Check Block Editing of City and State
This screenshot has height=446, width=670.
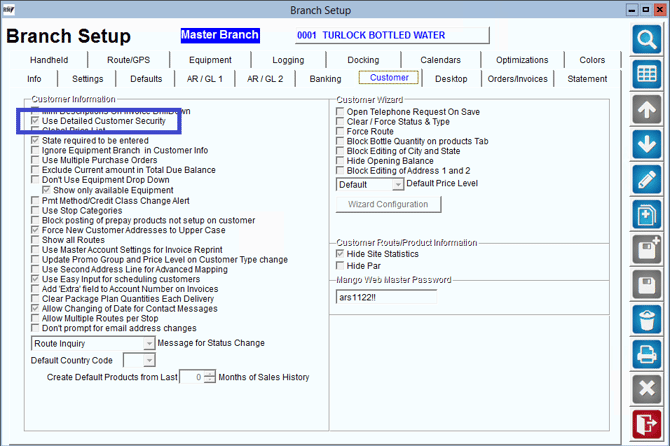click(x=340, y=151)
